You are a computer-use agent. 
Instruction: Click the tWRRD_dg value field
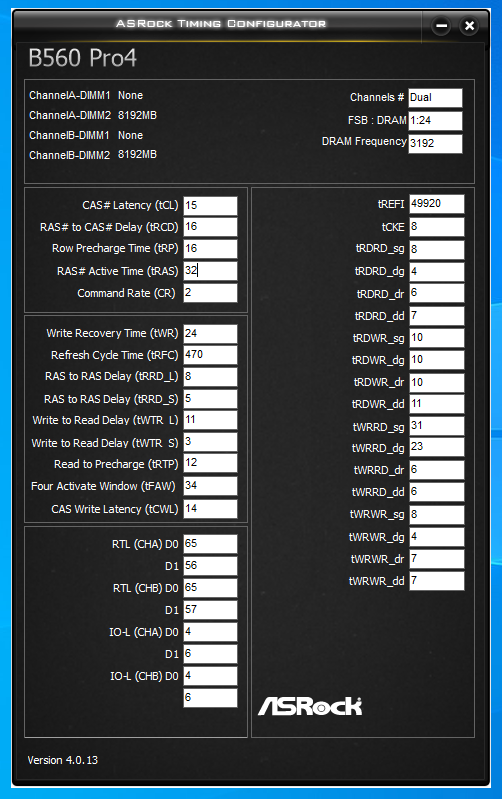click(x=437, y=447)
